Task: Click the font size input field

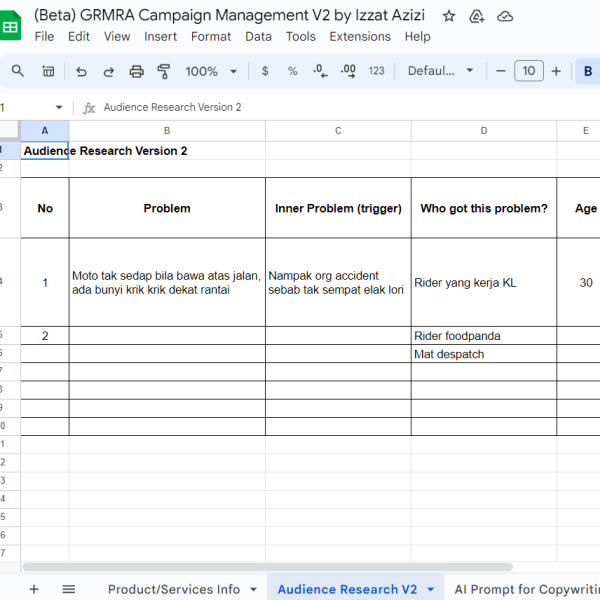Action: click(528, 71)
